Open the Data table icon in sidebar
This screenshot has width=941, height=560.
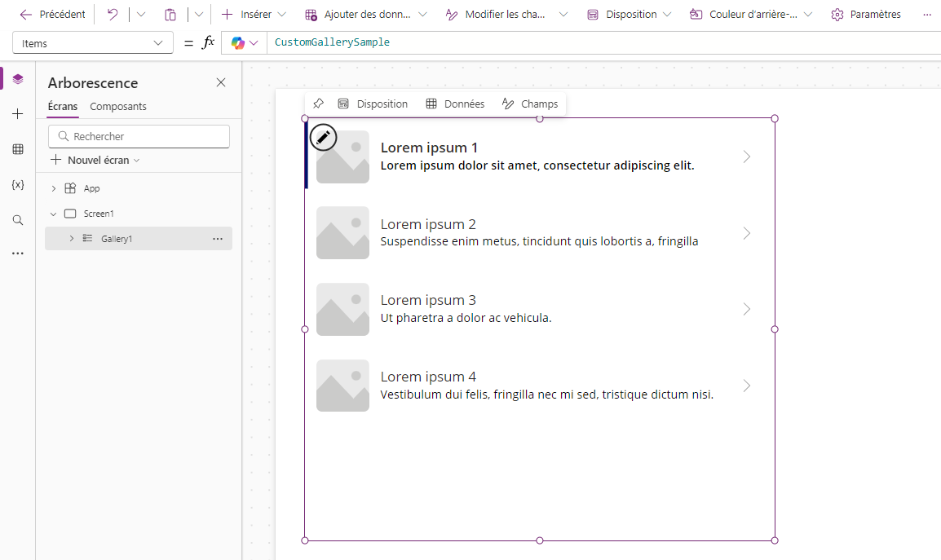pyautogui.click(x=17, y=149)
